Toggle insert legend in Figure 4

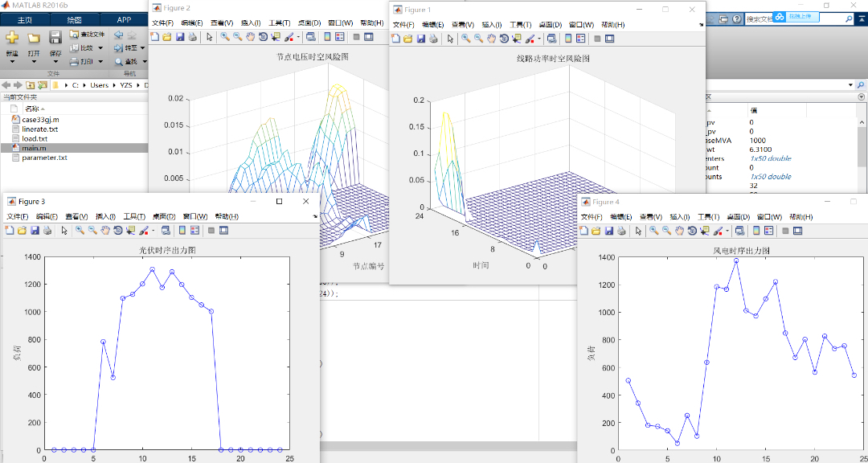(x=769, y=231)
